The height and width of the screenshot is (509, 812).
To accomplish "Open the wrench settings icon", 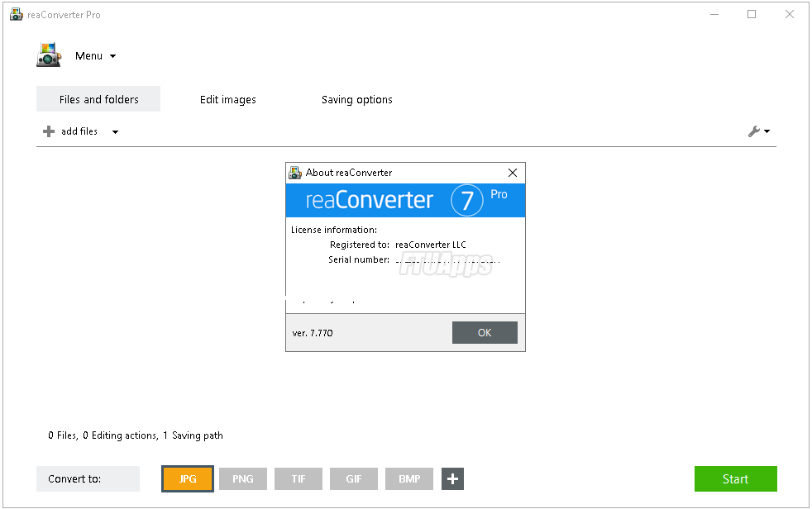I will click(754, 131).
